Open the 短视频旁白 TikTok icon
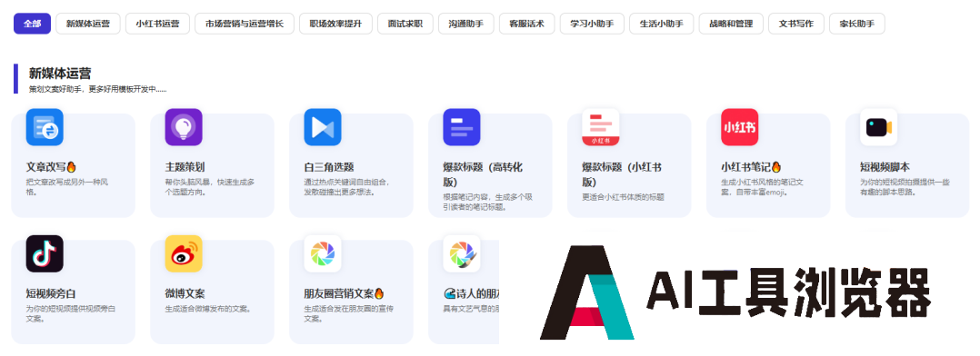The width and height of the screenshot is (980, 356). click(x=45, y=253)
